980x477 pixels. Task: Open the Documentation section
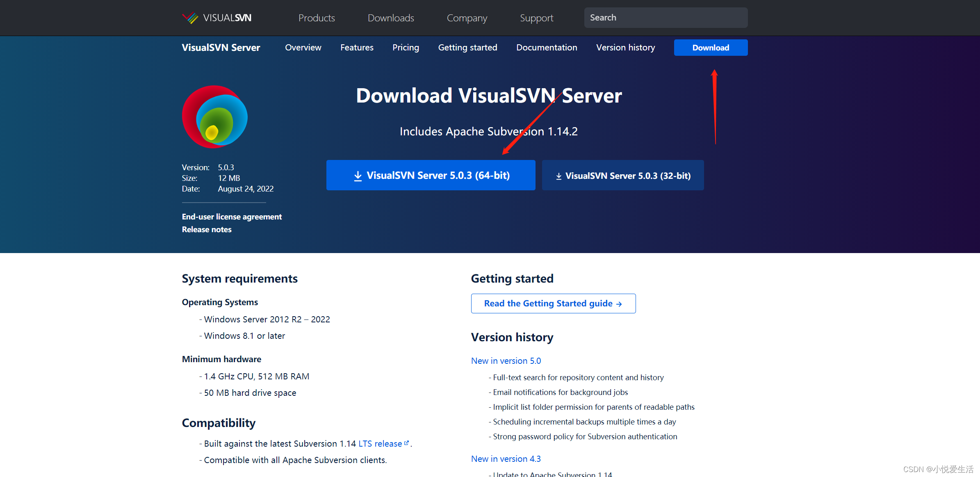[x=546, y=47]
